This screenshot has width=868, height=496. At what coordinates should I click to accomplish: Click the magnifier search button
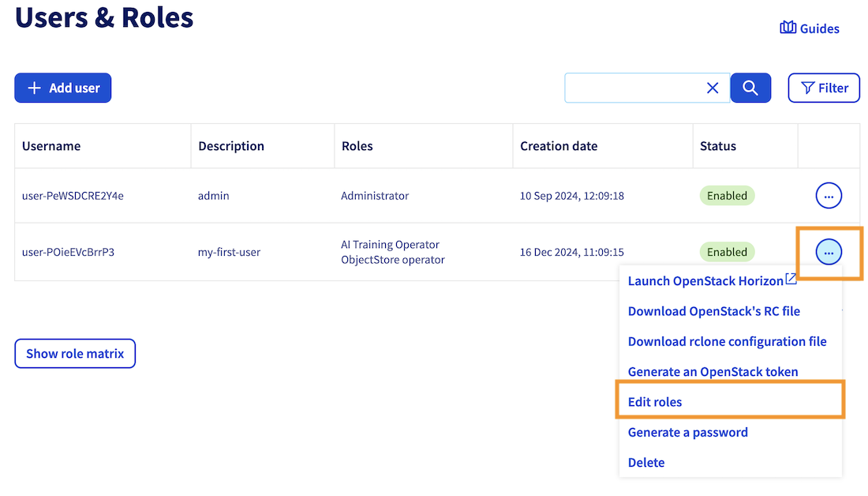pyautogui.click(x=750, y=88)
